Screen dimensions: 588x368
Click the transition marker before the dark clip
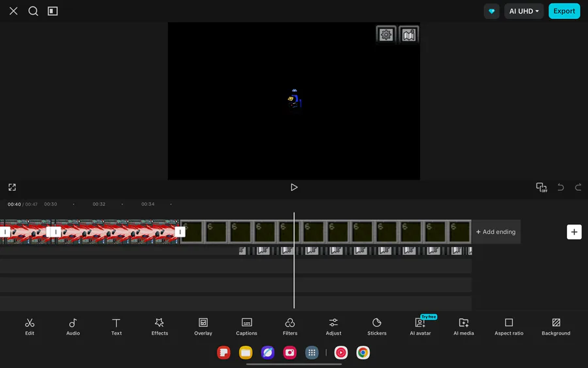pos(180,232)
